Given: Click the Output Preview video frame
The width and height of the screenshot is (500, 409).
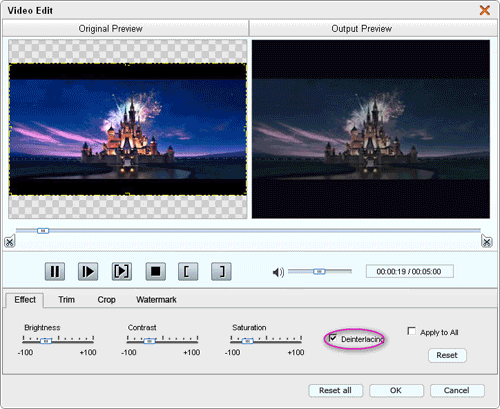Looking at the screenshot, I should click(x=371, y=129).
